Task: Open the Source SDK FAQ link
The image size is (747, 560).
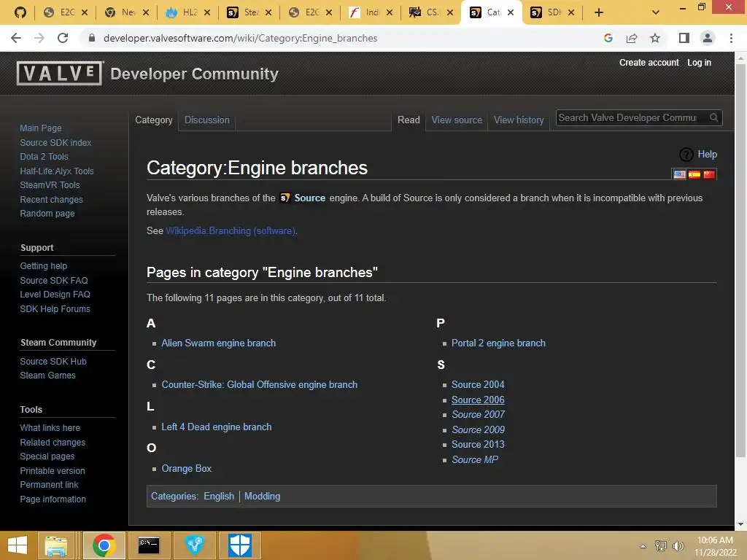Action: (54, 281)
